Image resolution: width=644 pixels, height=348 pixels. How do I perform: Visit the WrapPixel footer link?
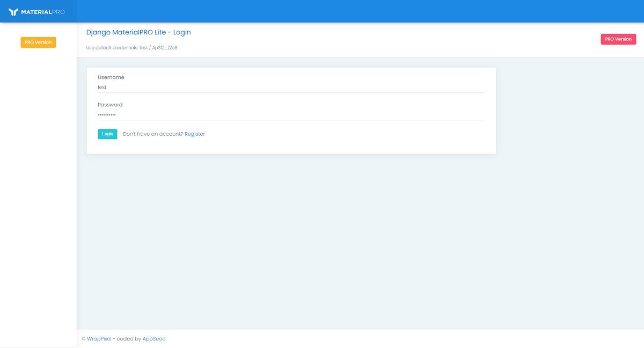99,339
